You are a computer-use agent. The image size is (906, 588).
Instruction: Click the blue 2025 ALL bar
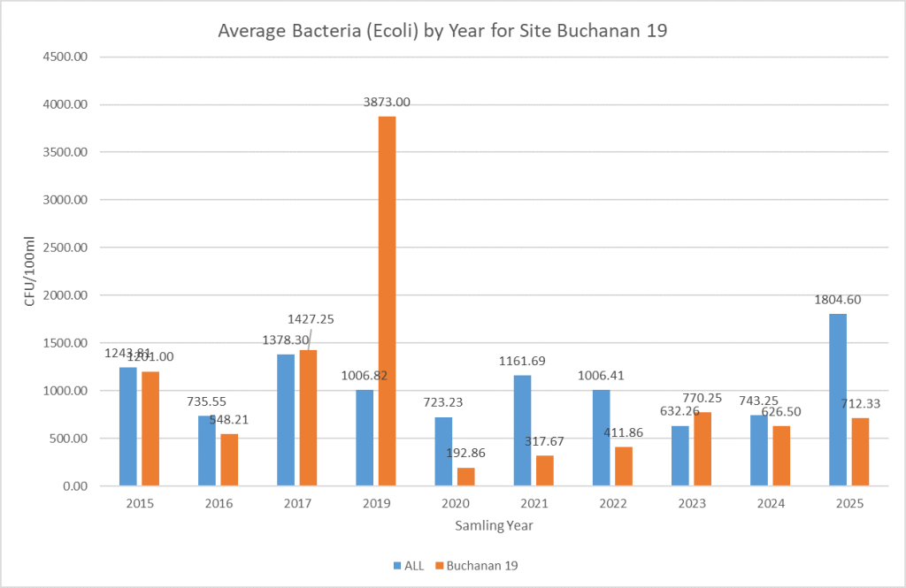tap(838, 400)
